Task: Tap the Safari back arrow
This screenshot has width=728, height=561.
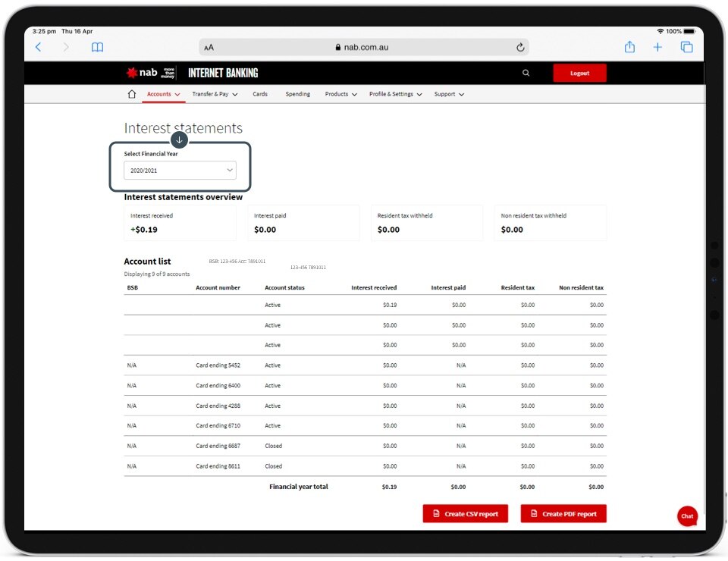Action: 39,47
